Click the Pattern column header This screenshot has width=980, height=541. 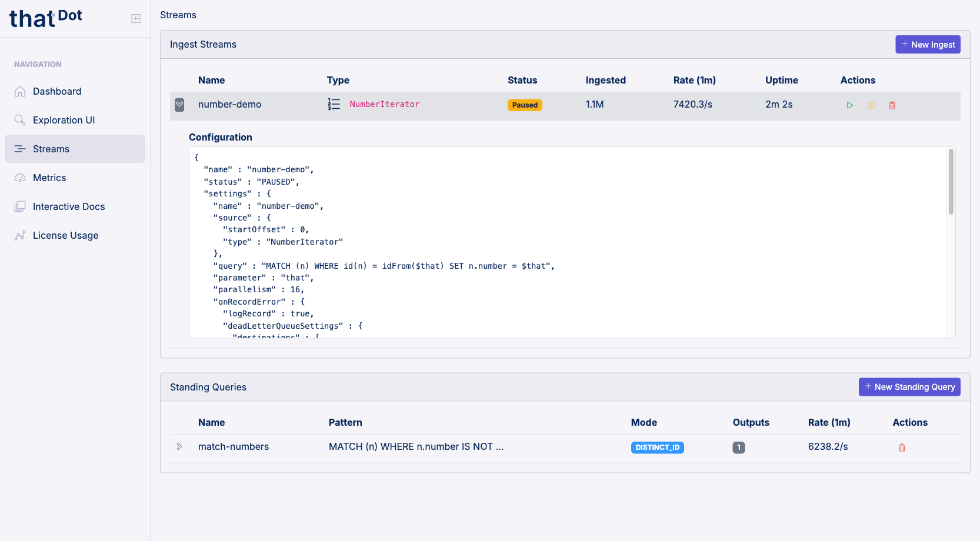(345, 422)
